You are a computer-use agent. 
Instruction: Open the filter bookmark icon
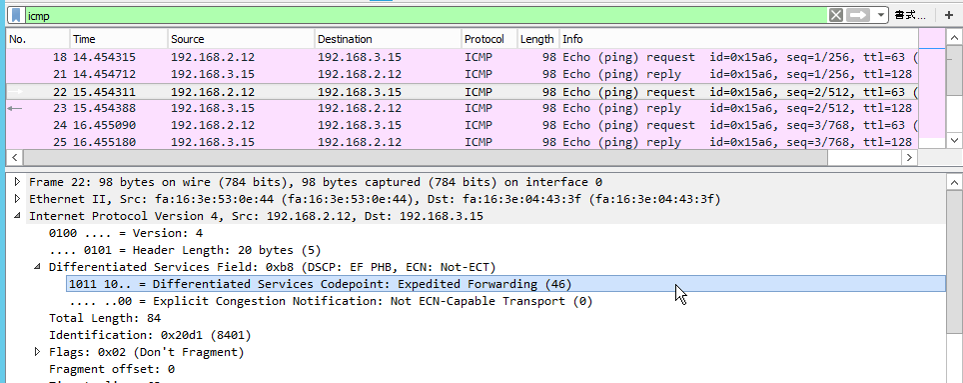click(17, 15)
